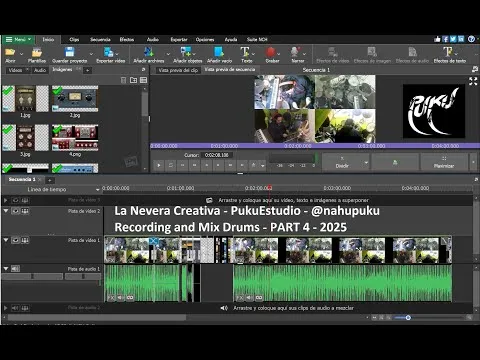Expand Pista de audio 2 track

[6, 308]
